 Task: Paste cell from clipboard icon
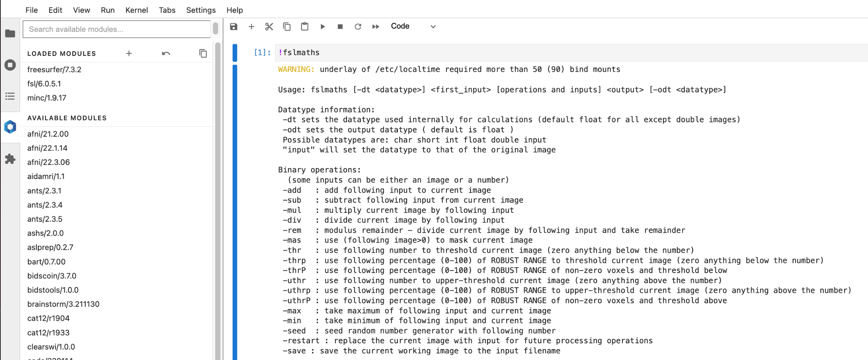[x=305, y=26]
